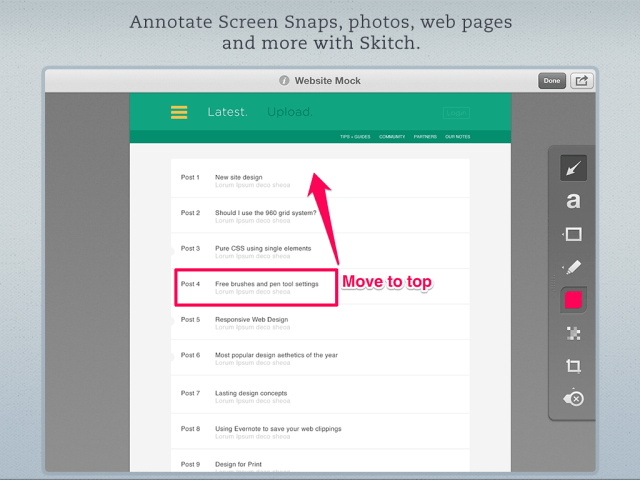This screenshot has width=640, height=480.
Task: Click the Login button
Action: pos(456,113)
